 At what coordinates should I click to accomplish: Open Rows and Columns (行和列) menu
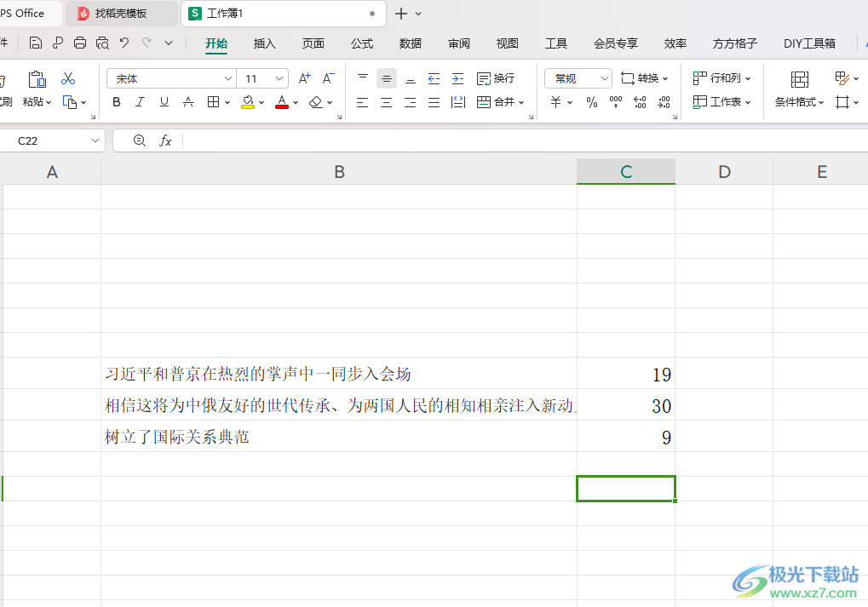(x=721, y=78)
